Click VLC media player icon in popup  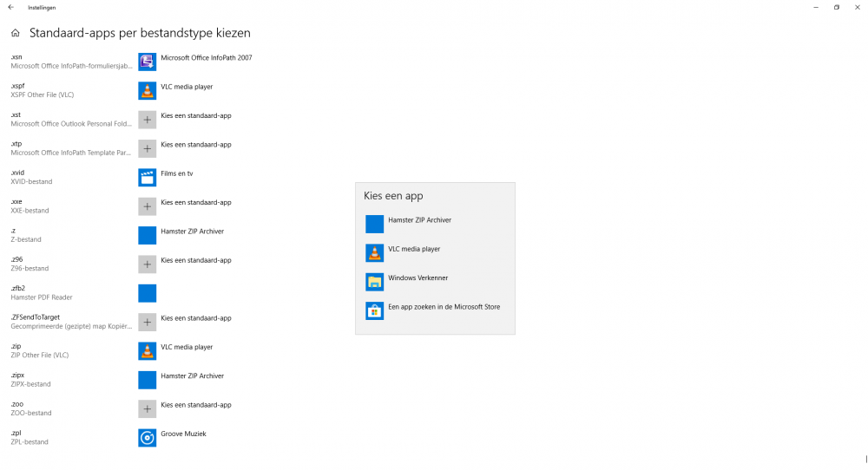point(375,252)
